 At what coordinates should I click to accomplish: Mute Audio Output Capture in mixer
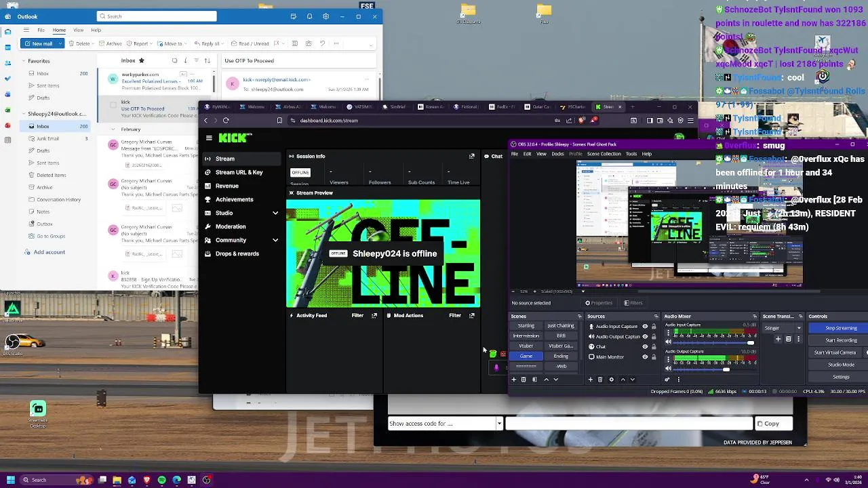click(668, 369)
